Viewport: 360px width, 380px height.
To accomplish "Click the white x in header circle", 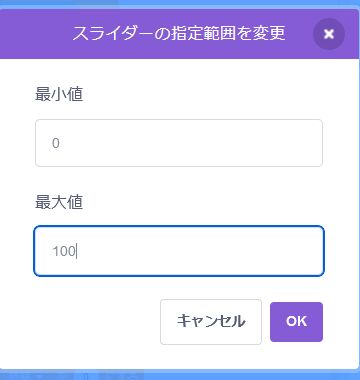I will [x=329, y=34].
